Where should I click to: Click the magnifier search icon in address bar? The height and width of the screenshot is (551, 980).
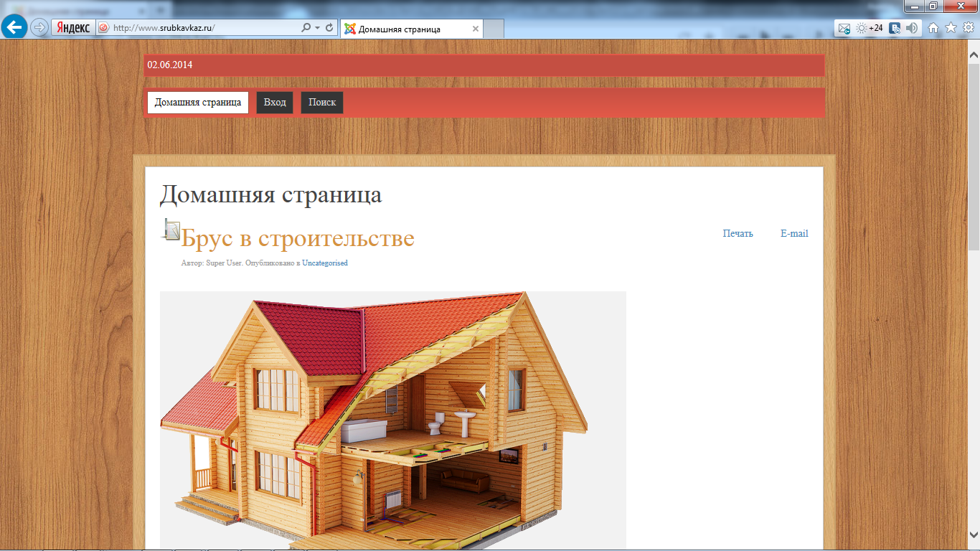(x=306, y=28)
